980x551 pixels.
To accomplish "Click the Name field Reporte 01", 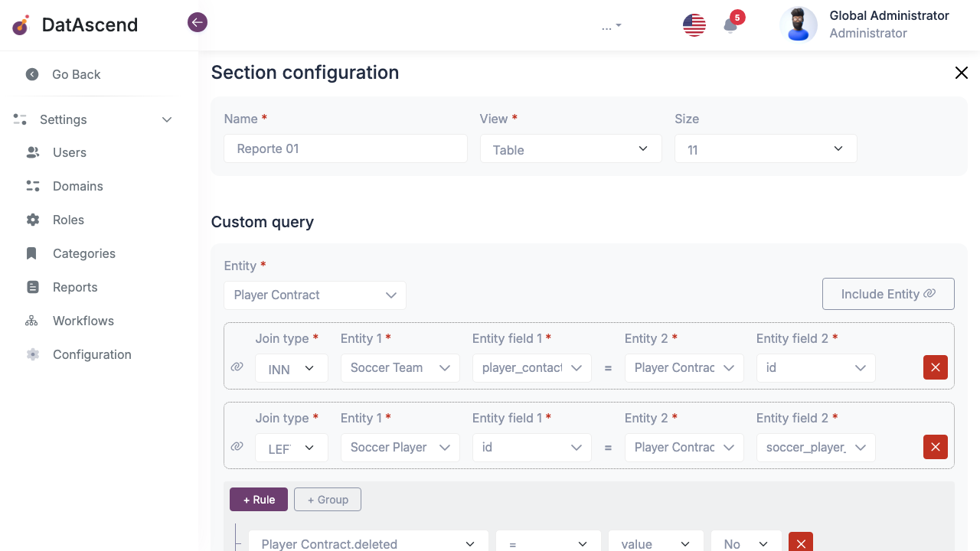I will (x=345, y=148).
